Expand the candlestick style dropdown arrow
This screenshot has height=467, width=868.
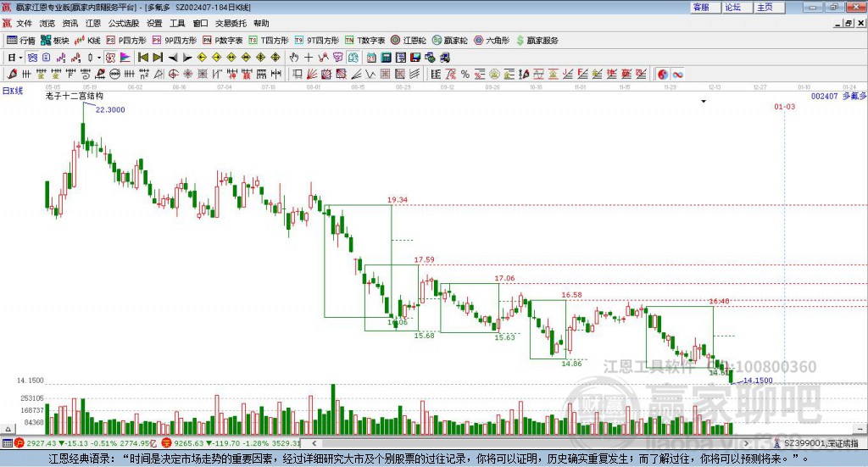pos(99,58)
